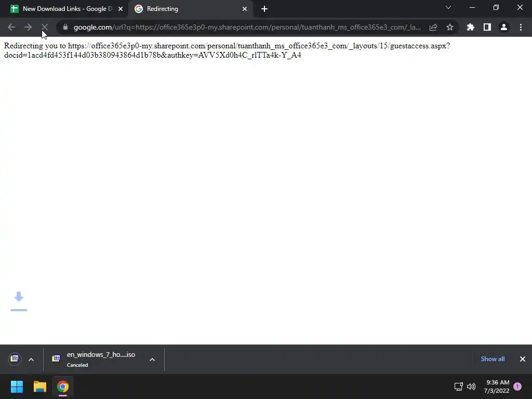The height and width of the screenshot is (399, 532).
Task: Open a new browser tab
Action: pyautogui.click(x=264, y=9)
